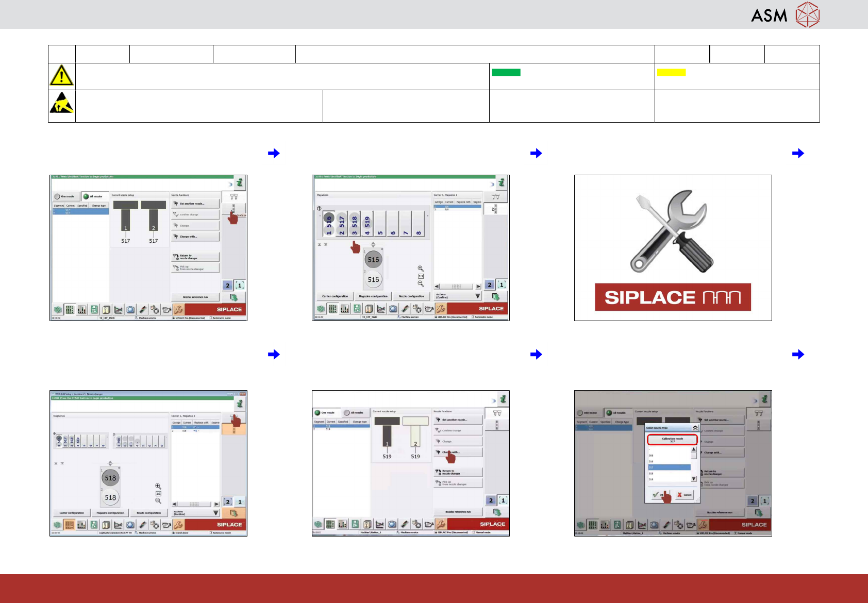Click Return to nozzle changer in 517 setup screen
Screen dimensions: 868x603
coord(195,257)
